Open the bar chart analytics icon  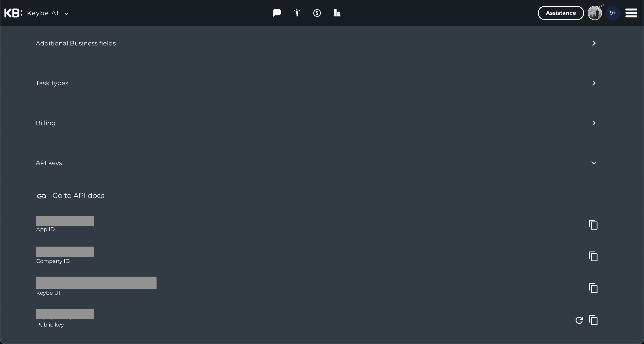[337, 13]
